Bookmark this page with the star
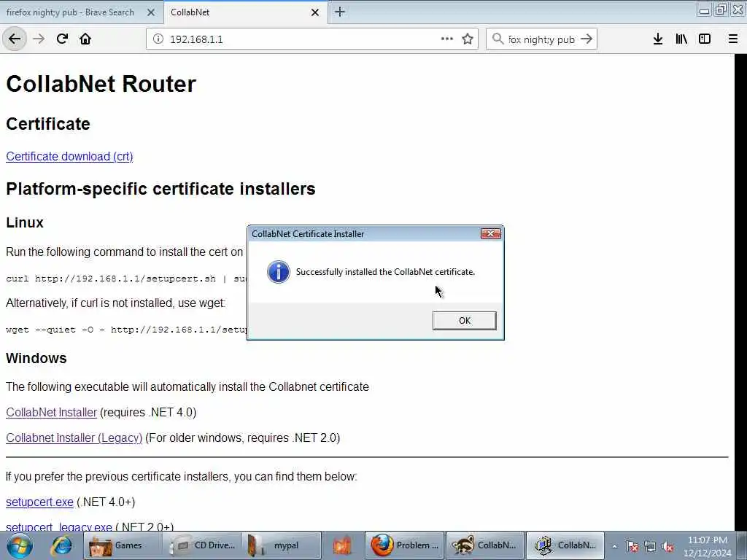The width and height of the screenshot is (747, 560). (468, 39)
